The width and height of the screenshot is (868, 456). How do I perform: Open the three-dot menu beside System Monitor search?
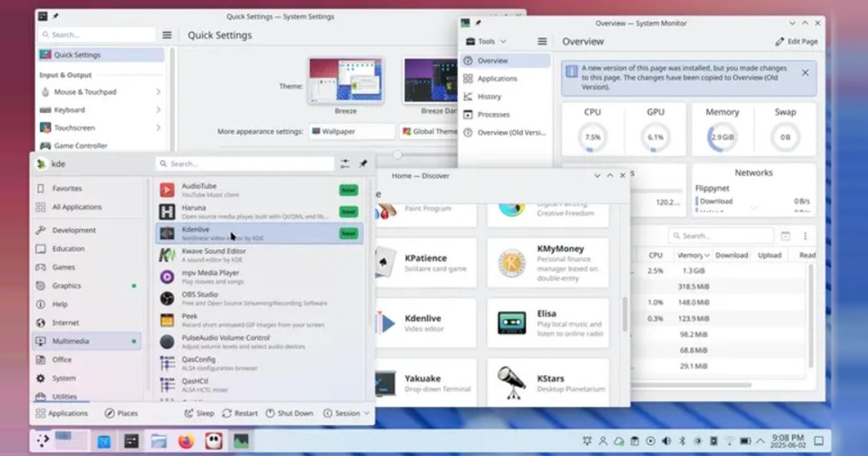click(805, 236)
